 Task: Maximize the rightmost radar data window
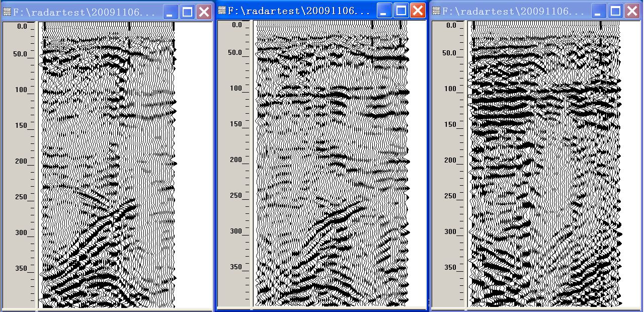pyautogui.click(x=615, y=11)
